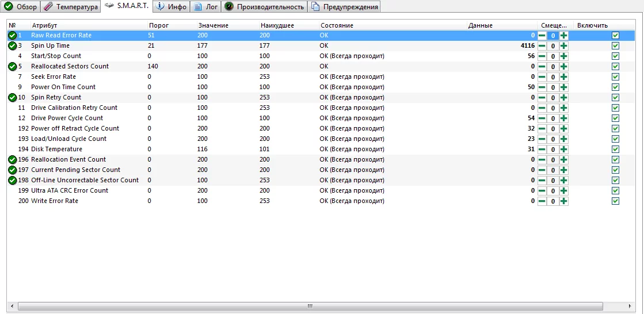
Task: Open the Инфо tab
Action: click(x=172, y=6)
